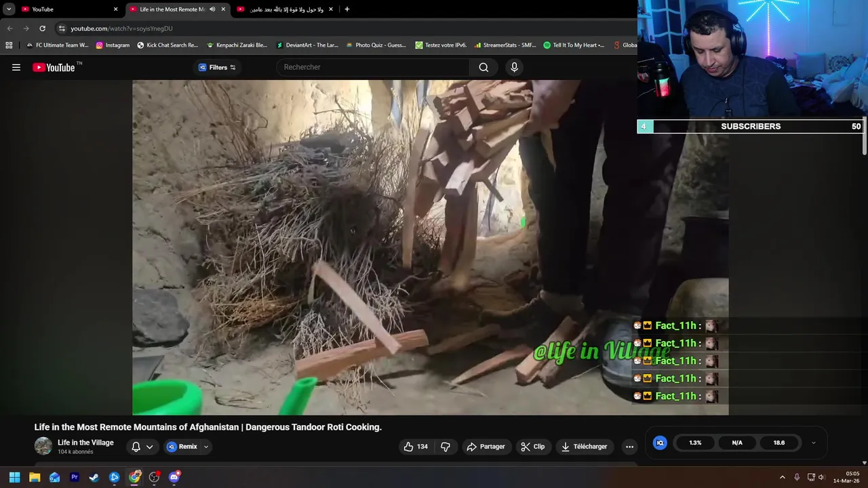Screen dimensions: 868x488
Task: Click the vidIQ Remix button
Action: click(182, 447)
